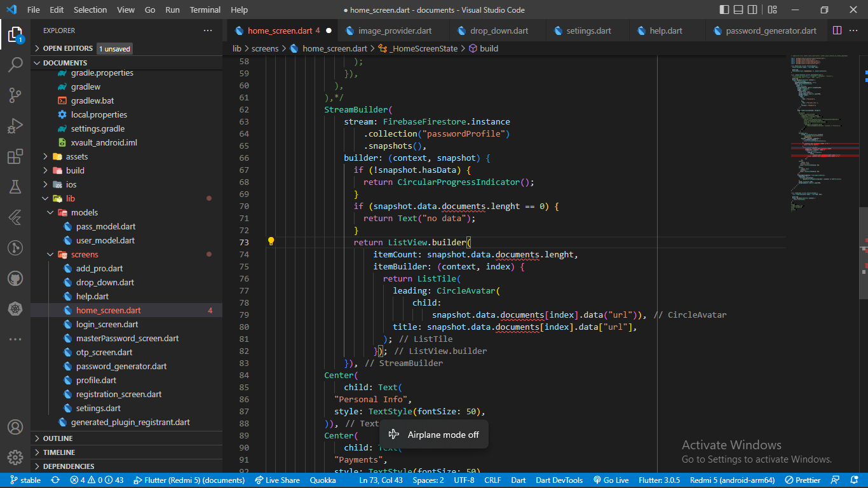Switch to the drop_down.dart tab
Image resolution: width=868 pixels, height=488 pixels.
pyautogui.click(x=498, y=30)
